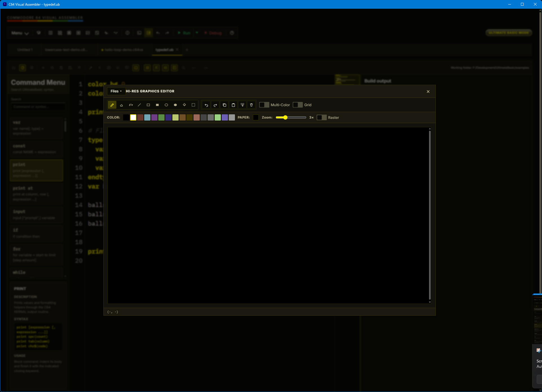
Task: Turn on the Grid toggle
Action: coord(298,105)
